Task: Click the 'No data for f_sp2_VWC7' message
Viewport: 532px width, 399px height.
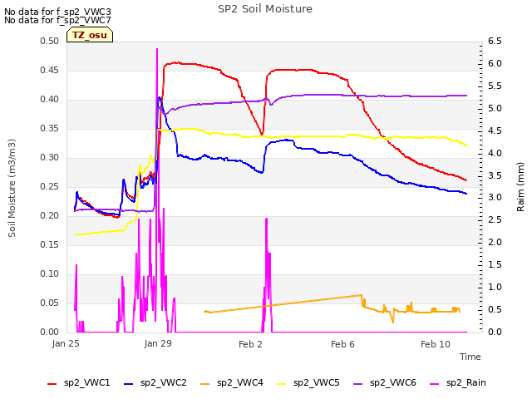Action: coord(57,20)
